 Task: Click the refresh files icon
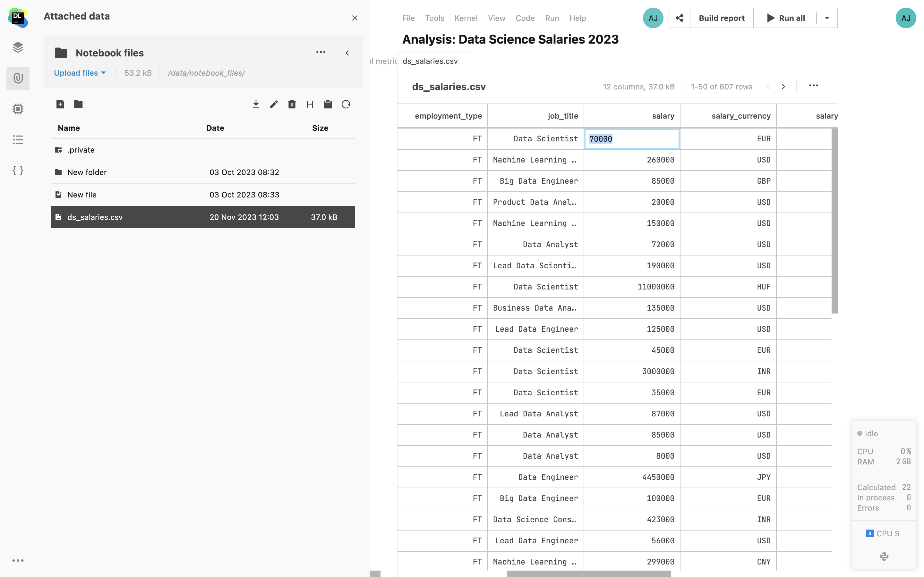click(346, 104)
